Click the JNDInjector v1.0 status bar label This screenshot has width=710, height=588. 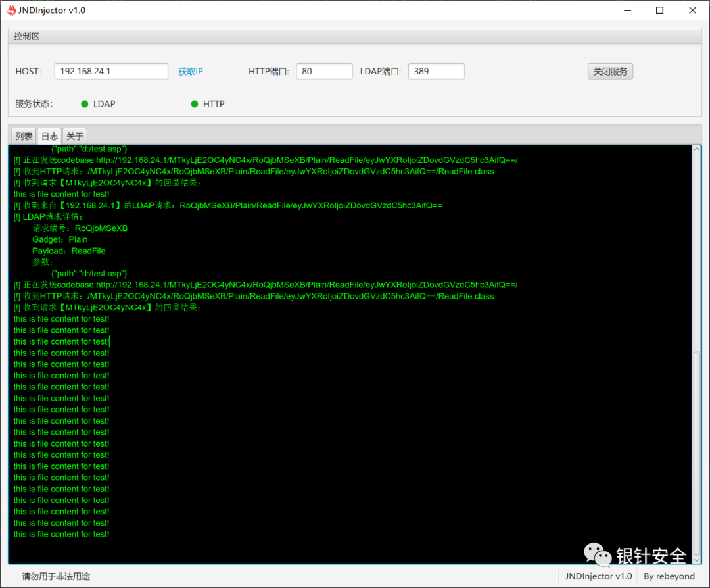[598, 576]
